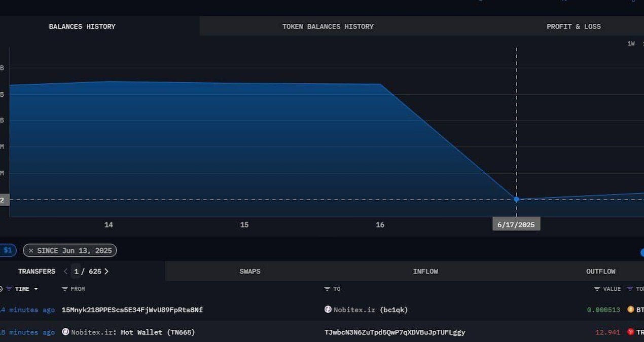This screenshot has height=342, width=644.
Task: Open the TIME column filter icon
Action: pyautogui.click(x=9, y=289)
